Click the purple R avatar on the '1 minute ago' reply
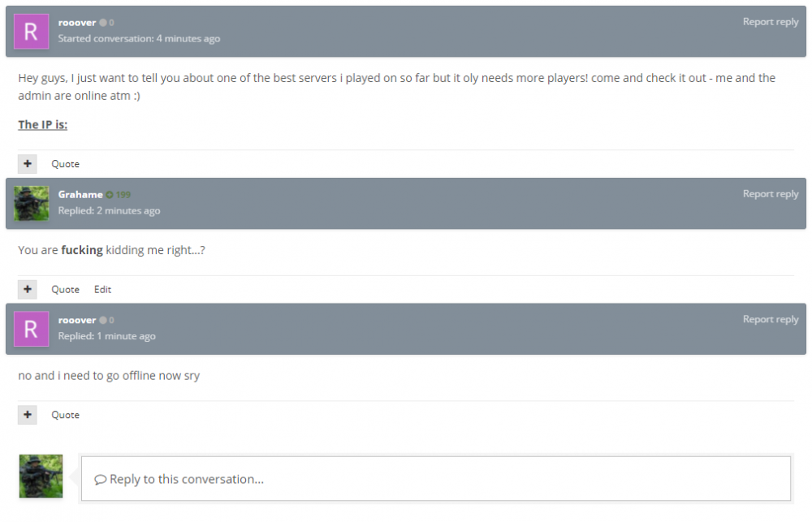 (x=31, y=329)
